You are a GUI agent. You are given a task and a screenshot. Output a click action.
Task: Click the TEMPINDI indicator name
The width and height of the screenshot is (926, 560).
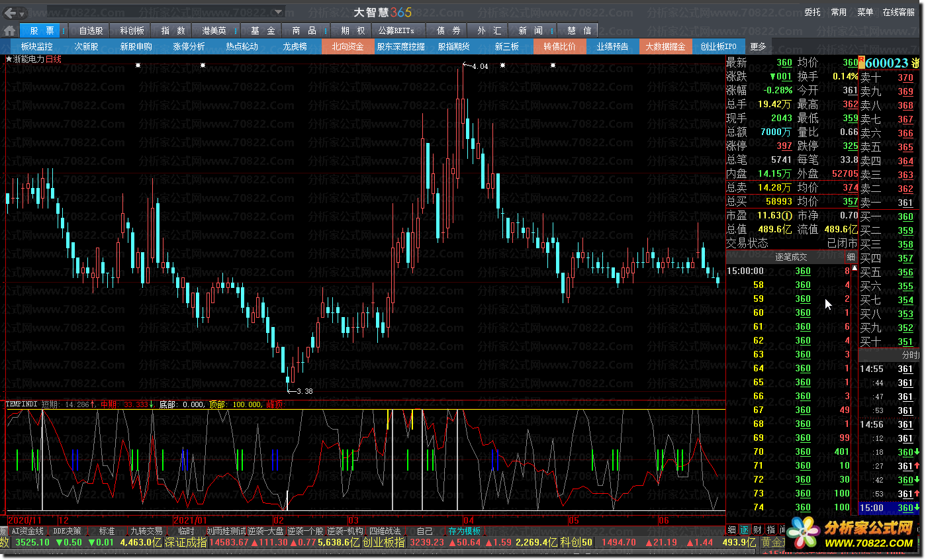(x=22, y=404)
